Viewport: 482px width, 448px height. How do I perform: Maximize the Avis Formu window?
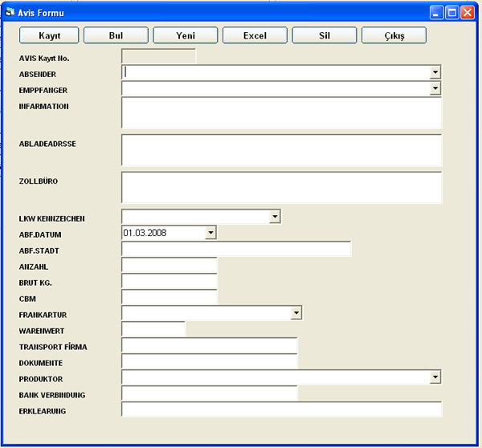tap(451, 13)
